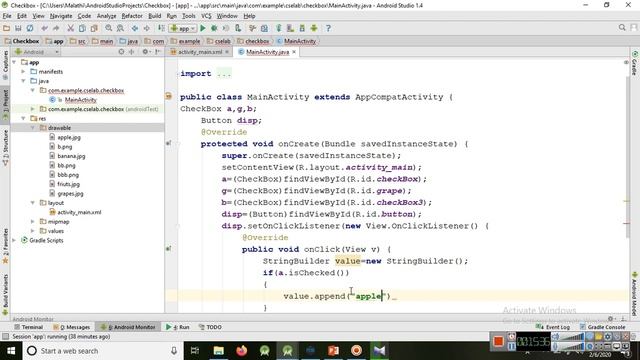Open the Android project view dropdown
640x360 pixels.
37,52
